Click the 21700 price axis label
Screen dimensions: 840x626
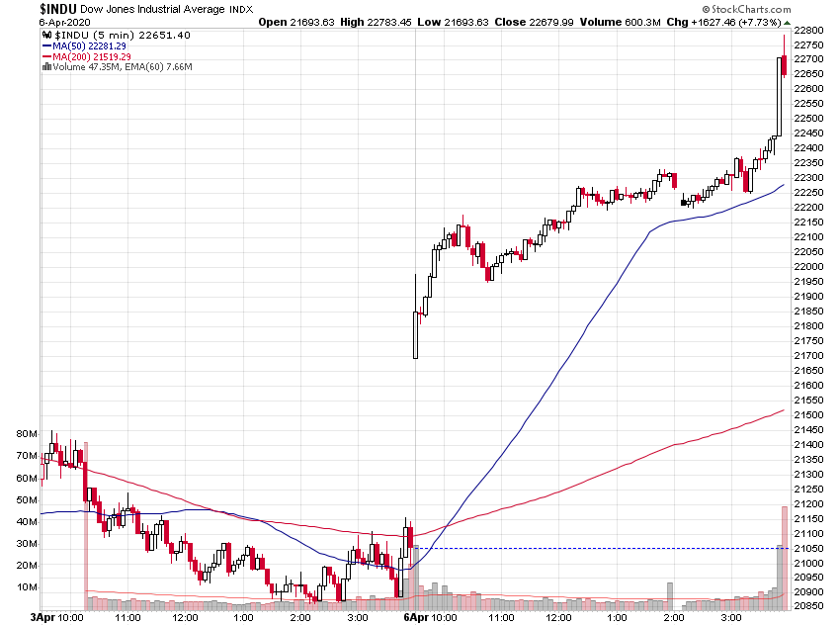click(x=809, y=356)
